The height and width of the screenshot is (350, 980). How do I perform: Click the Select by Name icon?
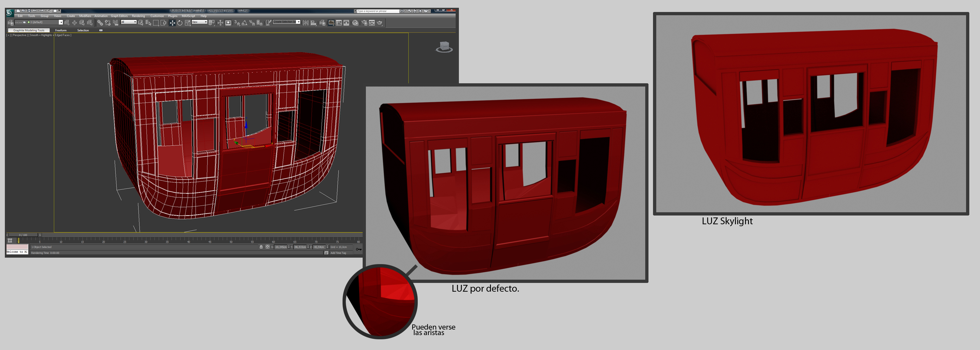pos(148,23)
